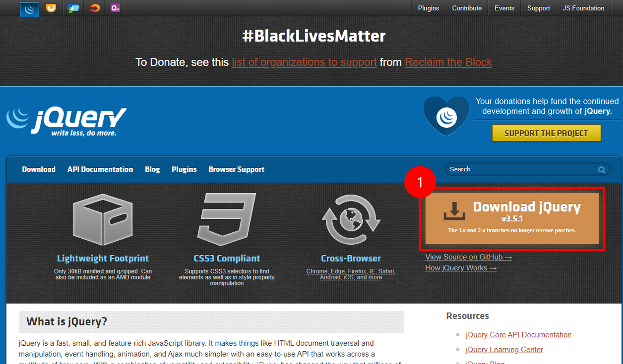Open list of organizations to support link

coord(304,62)
